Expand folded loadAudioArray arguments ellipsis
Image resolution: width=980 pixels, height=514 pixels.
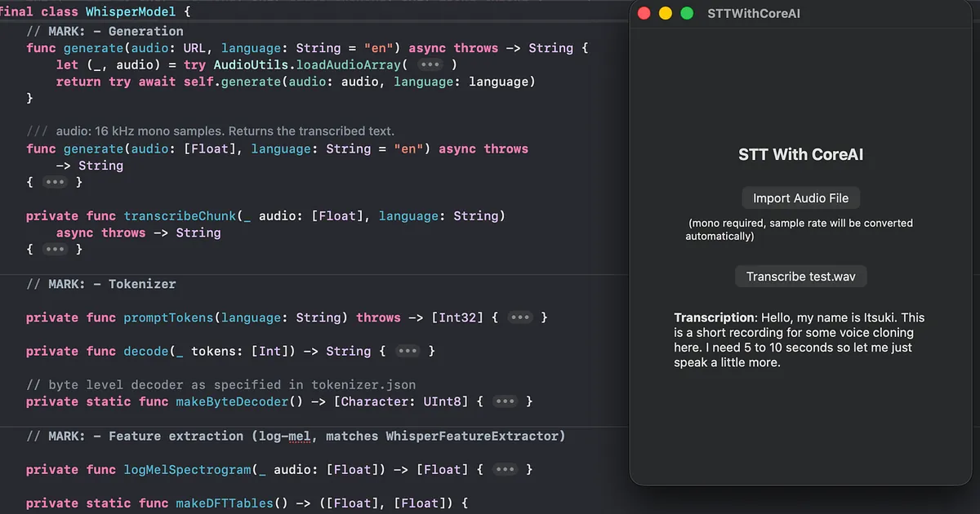coord(430,64)
